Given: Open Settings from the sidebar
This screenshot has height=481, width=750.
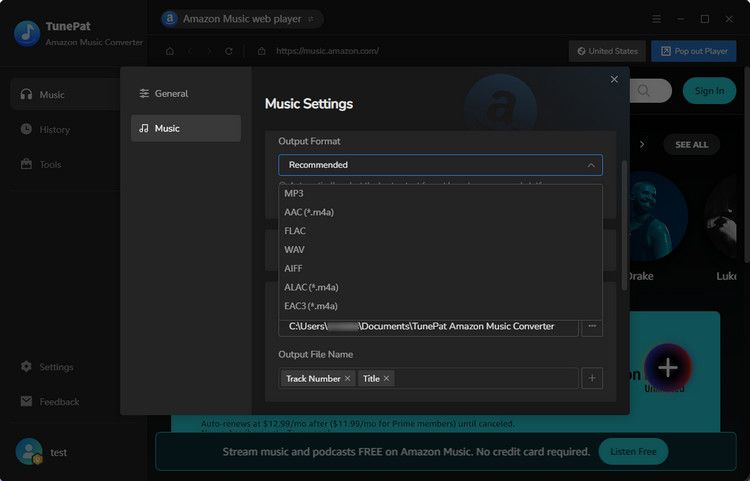Looking at the screenshot, I should pos(47,367).
